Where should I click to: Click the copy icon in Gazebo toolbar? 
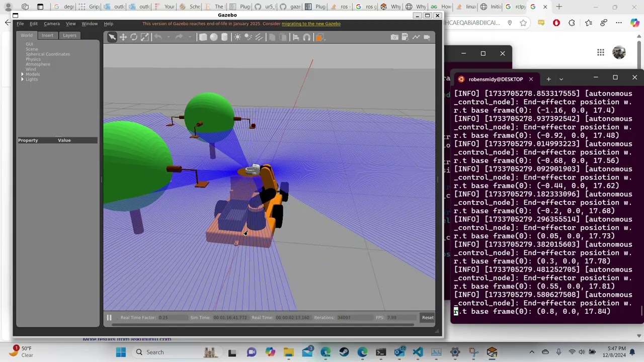272,37
